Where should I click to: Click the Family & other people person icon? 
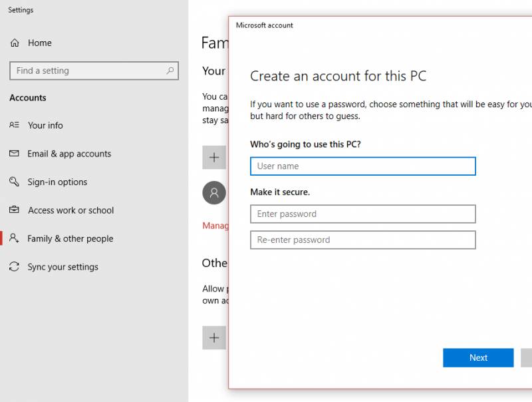coord(14,238)
